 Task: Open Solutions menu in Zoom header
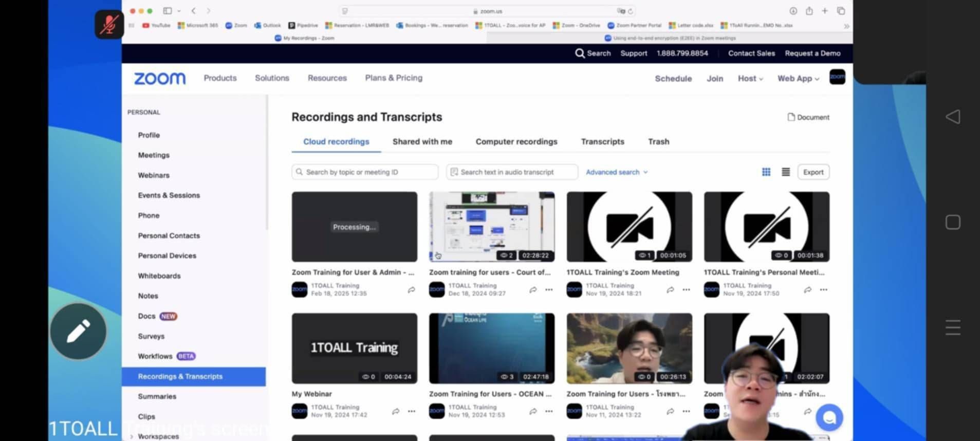pos(272,78)
